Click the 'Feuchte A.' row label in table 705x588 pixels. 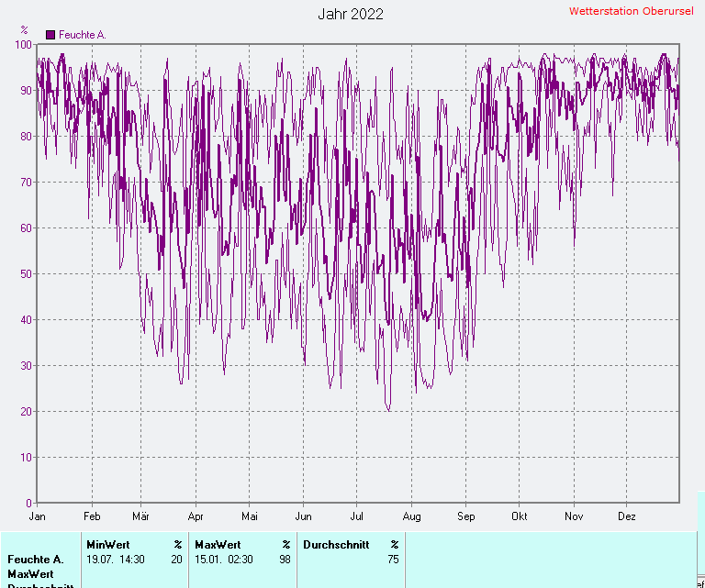pos(36,560)
